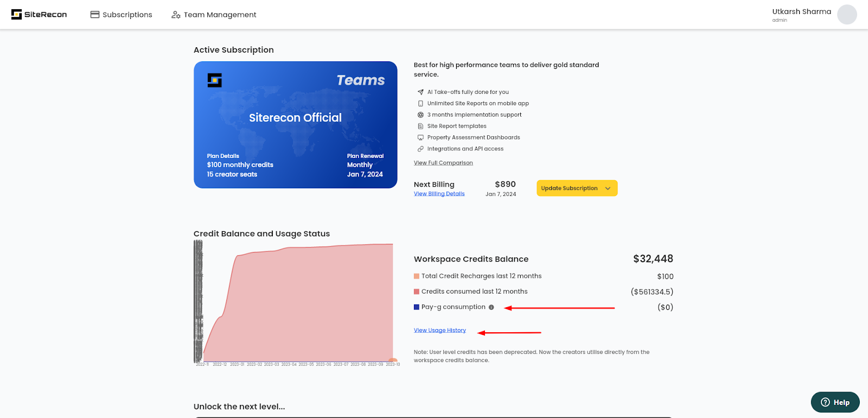
Task: Open View Billing Details link
Action: pyautogui.click(x=439, y=194)
